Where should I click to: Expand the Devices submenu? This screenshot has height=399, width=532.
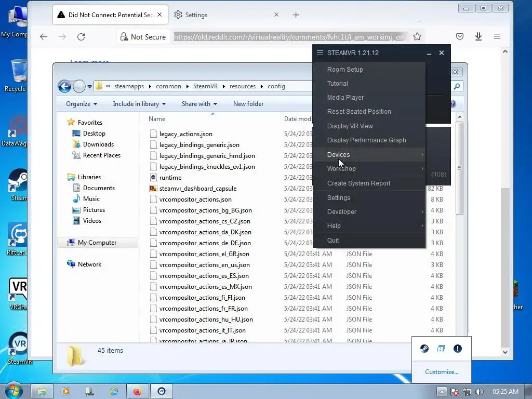[369, 154]
